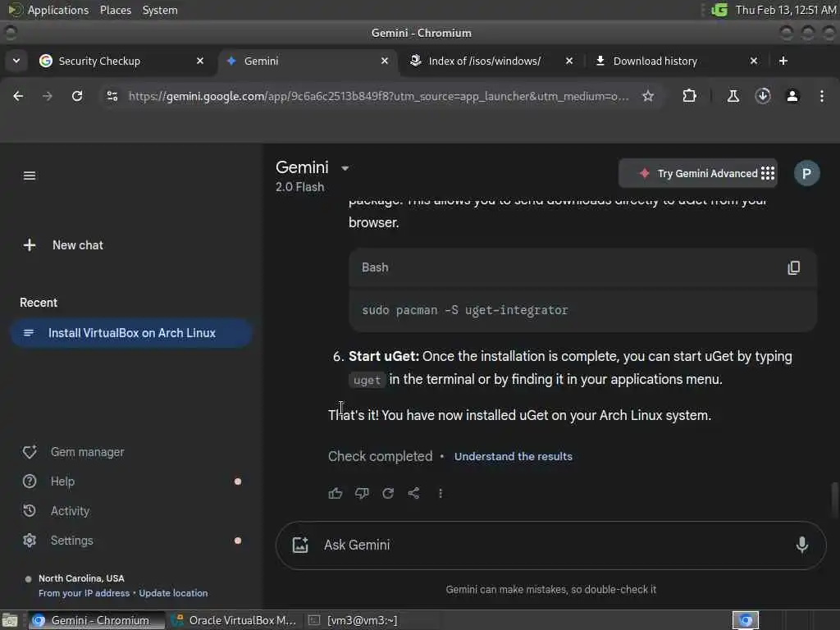Click the chat scrollbar thumb
840x630 pixels.
pyautogui.click(x=834, y=500)
